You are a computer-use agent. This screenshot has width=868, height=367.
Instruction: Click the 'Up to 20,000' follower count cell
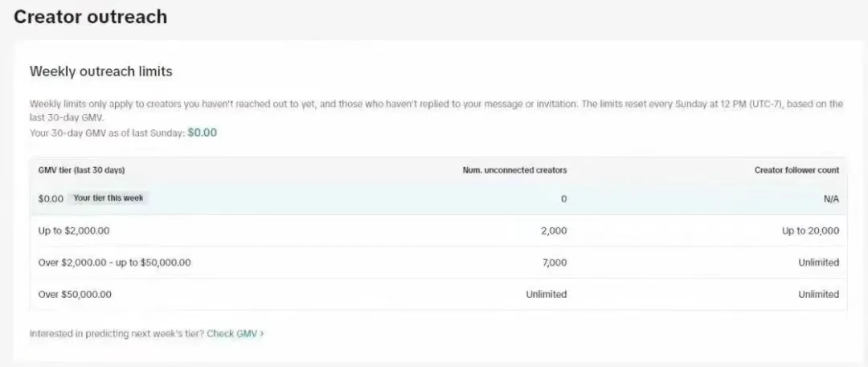coord(810,230)
